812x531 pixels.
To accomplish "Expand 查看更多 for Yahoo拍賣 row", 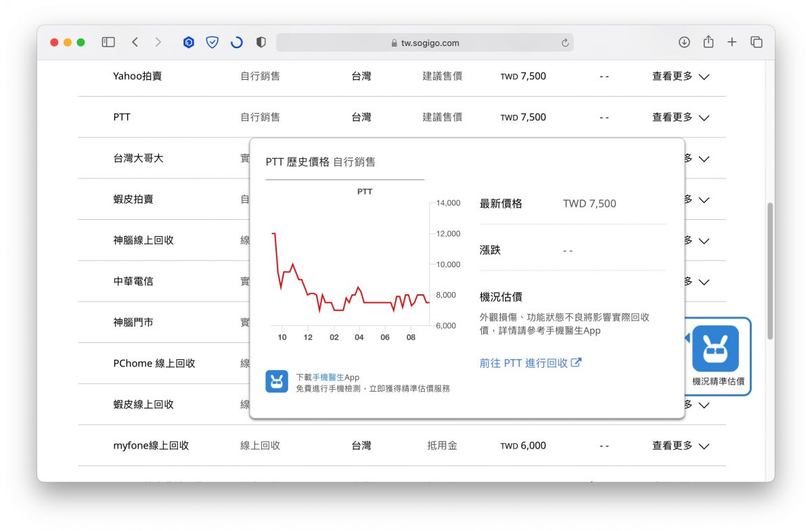I will tap(680, 76).
